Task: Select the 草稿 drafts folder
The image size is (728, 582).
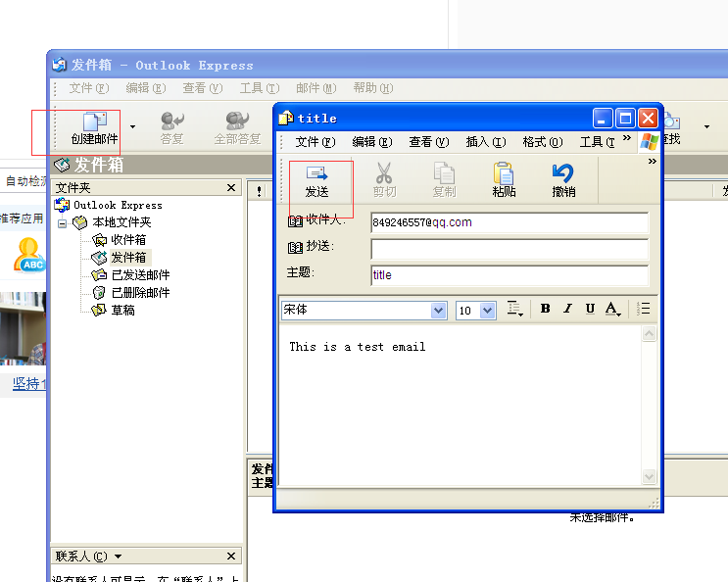Action: tap(122, 310)
